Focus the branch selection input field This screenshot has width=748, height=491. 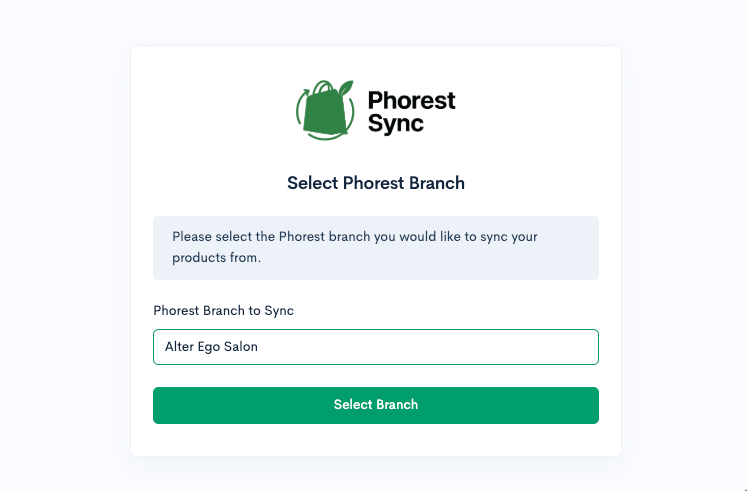click(375, 347)
